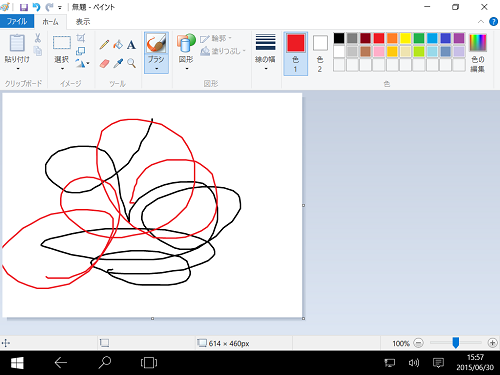Collapse the ribbon with the chevron

(x=481, y=22)
